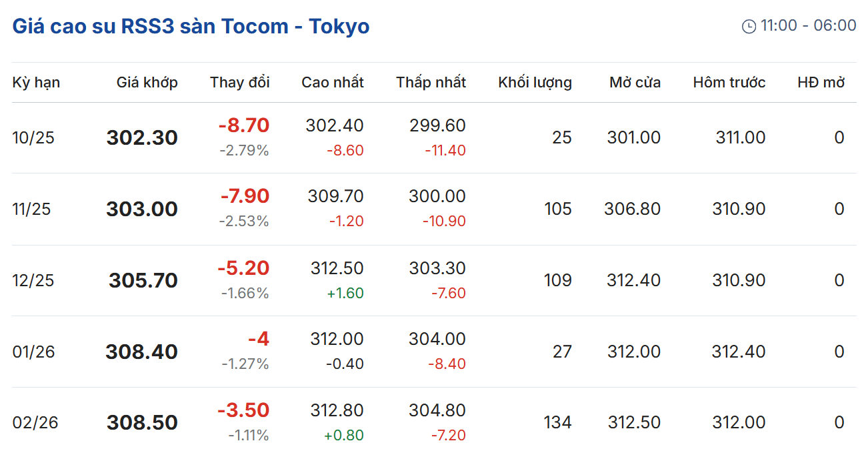Select the 11/25 contract term row
This screenshot has width=868, height=455.
(31, 209)
